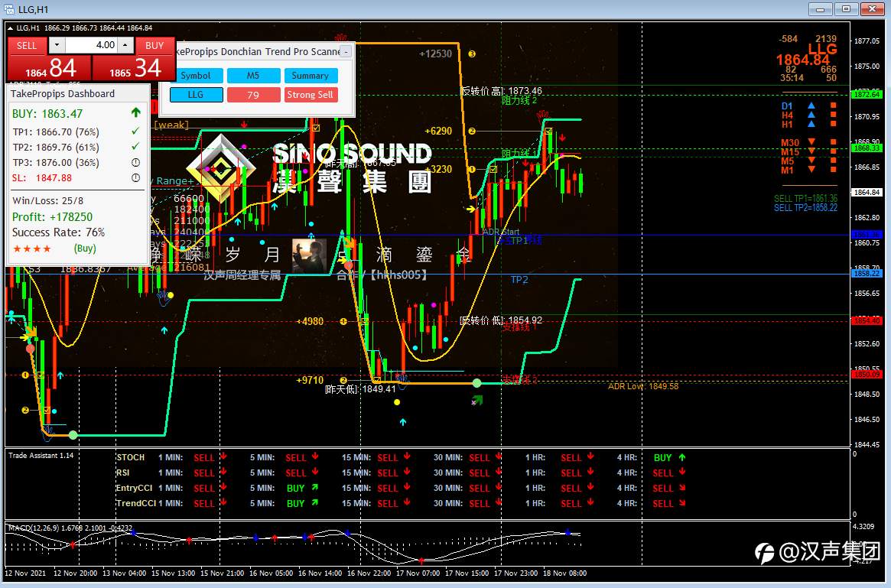The image size is (891, 588).
Task: Click the green Donchian dot near the 1849.41 low
Action: (x=476, y=384)
